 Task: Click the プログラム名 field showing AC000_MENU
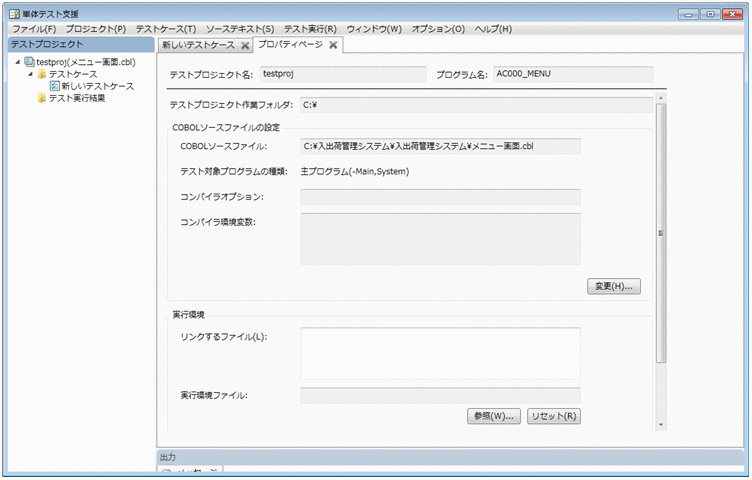pos(573,74)
